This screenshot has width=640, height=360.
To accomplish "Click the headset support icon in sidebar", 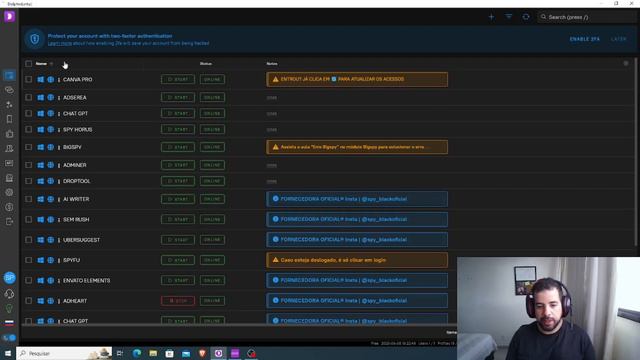I will [x=9, y=293].
